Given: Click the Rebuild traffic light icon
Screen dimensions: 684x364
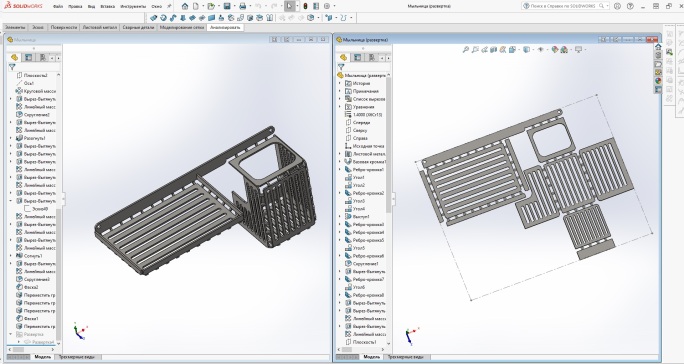Looking at the screenshot, I should click(x=305, y=6).
